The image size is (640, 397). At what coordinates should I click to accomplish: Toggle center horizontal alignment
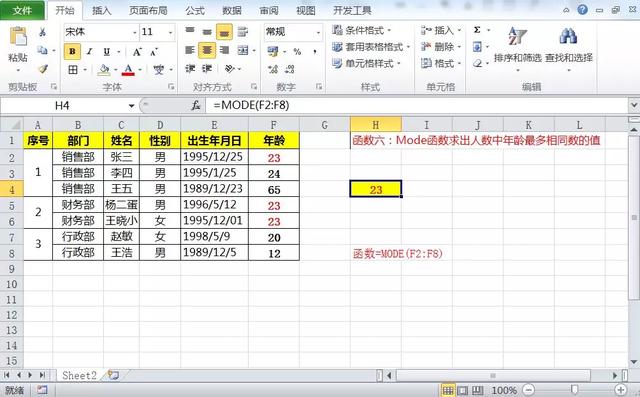tap(207, 50)
